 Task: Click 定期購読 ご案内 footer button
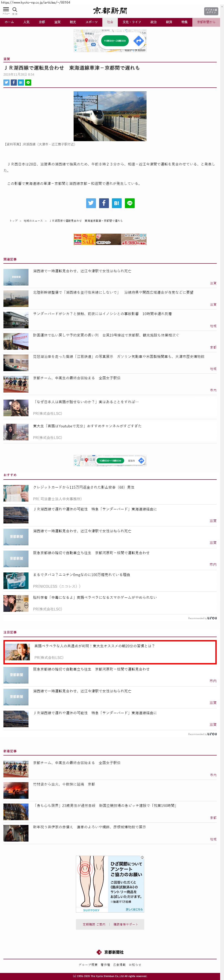tap(94, 924)
